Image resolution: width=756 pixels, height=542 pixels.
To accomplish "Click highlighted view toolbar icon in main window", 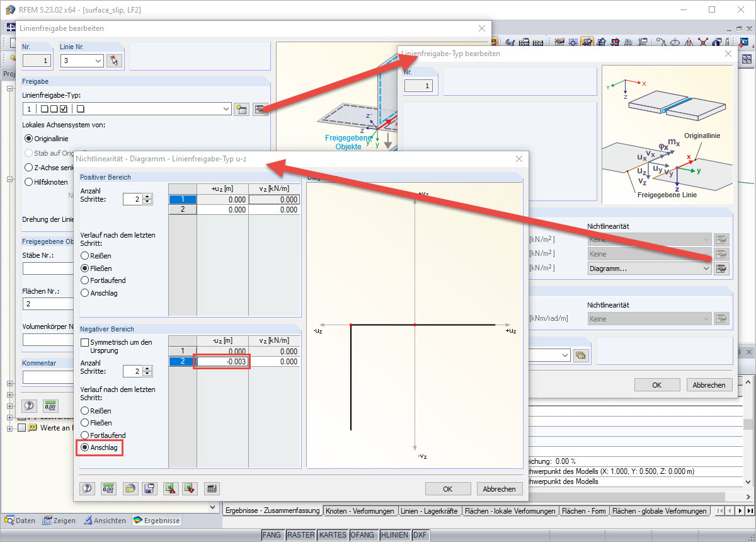I will [x=587, y=42].
